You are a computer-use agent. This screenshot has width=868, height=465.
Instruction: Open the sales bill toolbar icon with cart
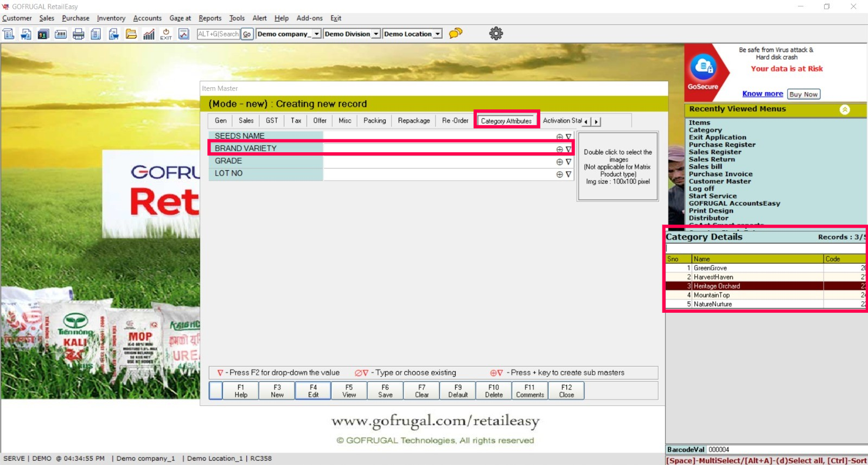pyautogui.click(x=26, y=34)
